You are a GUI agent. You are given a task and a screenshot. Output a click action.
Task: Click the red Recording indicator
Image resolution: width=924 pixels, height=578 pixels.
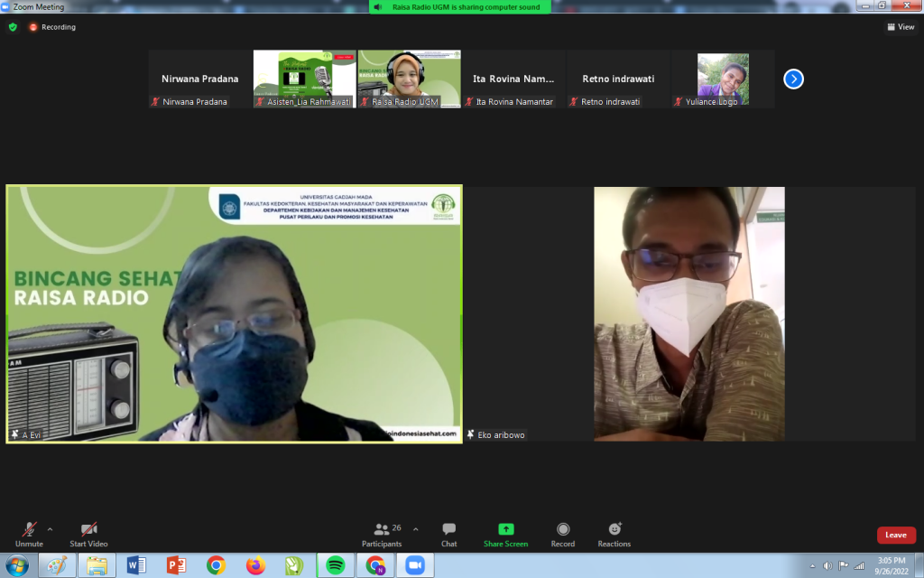click(x=52, y=27)
